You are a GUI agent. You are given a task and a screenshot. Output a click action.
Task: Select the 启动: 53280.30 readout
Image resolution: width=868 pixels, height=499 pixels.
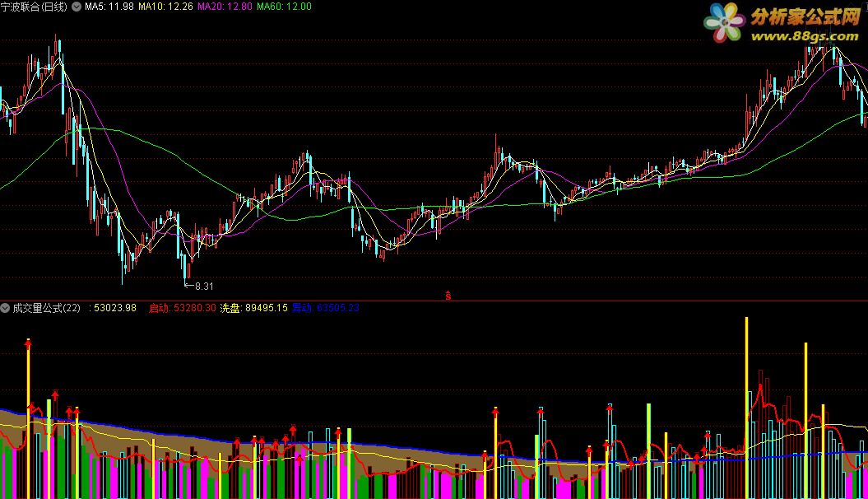(182, 308)
